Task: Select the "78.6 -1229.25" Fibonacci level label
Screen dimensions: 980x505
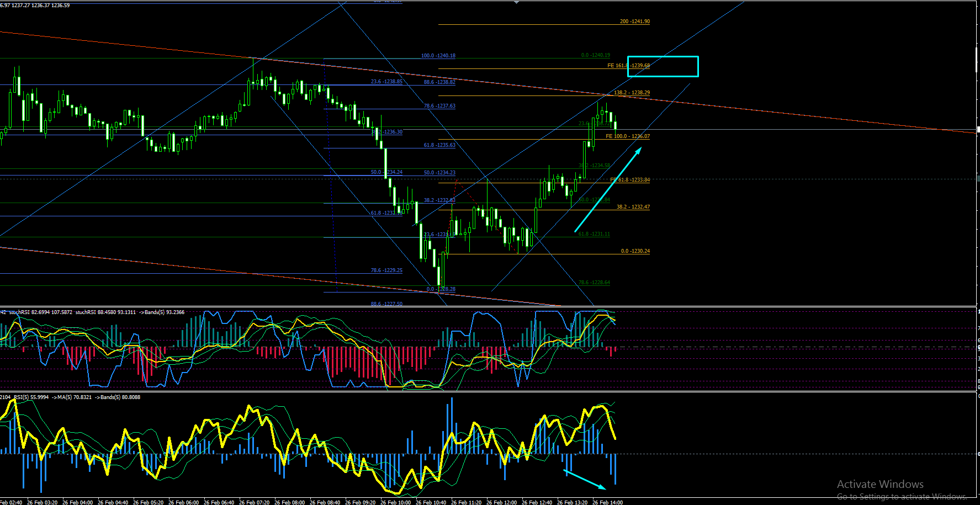Action: click(386, 270)
